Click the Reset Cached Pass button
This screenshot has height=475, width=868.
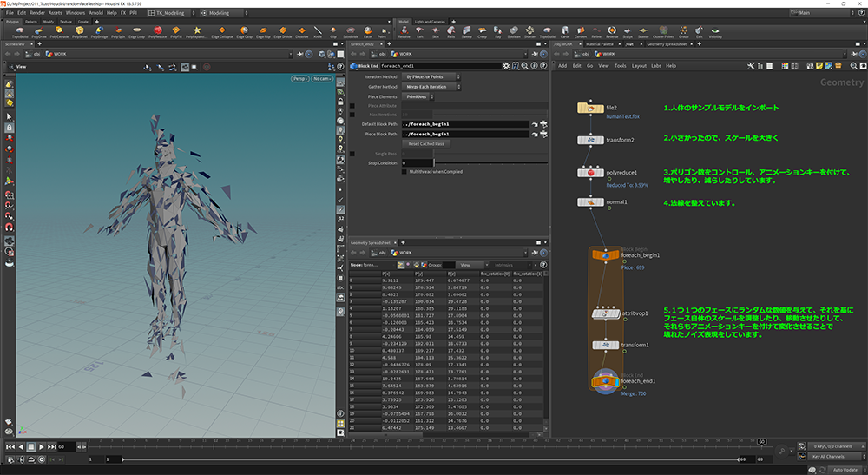[425, 143]
